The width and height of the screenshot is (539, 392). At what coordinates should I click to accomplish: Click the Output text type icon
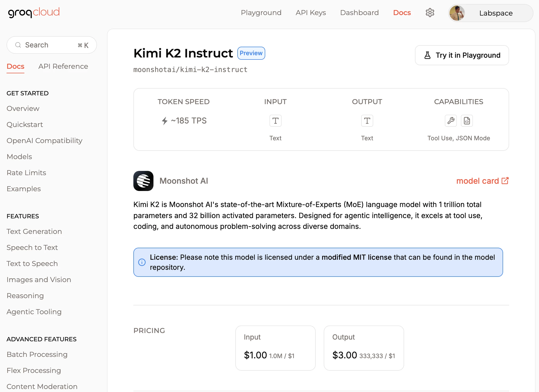point(367,121)
